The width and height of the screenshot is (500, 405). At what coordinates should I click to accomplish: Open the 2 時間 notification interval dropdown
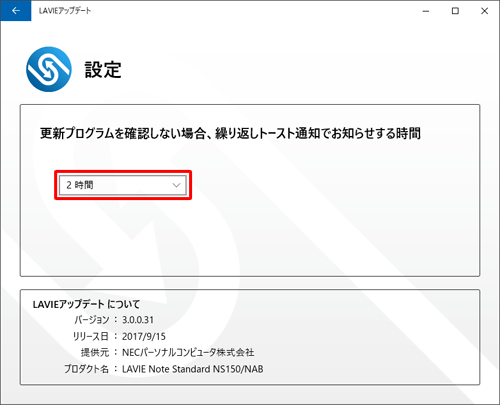pyautogui.click(x=123, y=185)
